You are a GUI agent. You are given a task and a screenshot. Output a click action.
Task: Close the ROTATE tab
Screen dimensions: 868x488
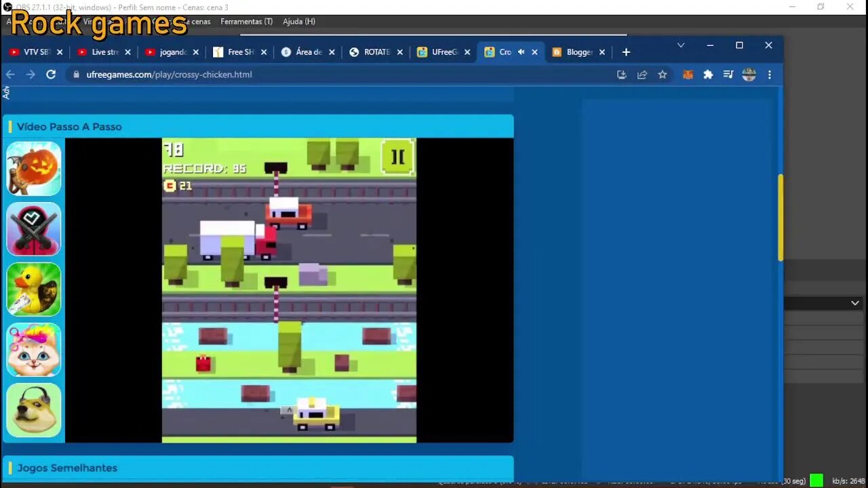399,52
